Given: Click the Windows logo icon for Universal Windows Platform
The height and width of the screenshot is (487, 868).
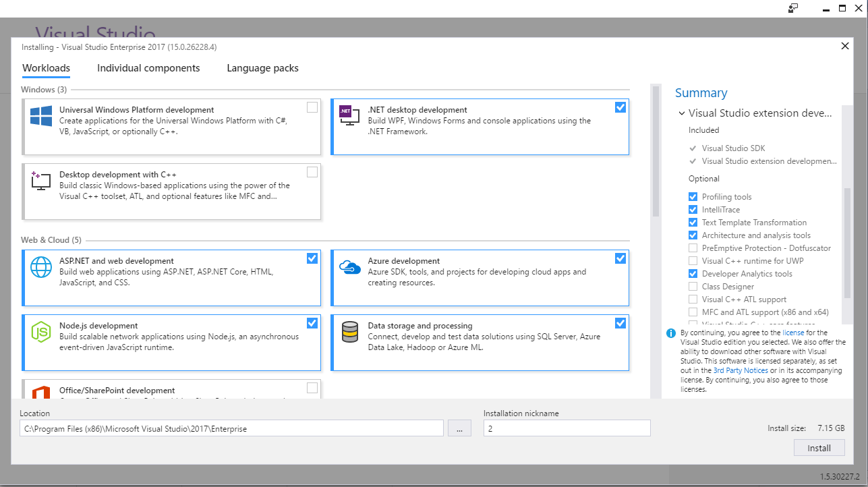Looking at the screenshot, I should coord(41,115).
